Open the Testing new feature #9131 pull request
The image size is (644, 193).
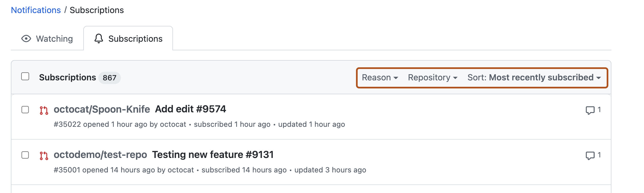(213, 154)
